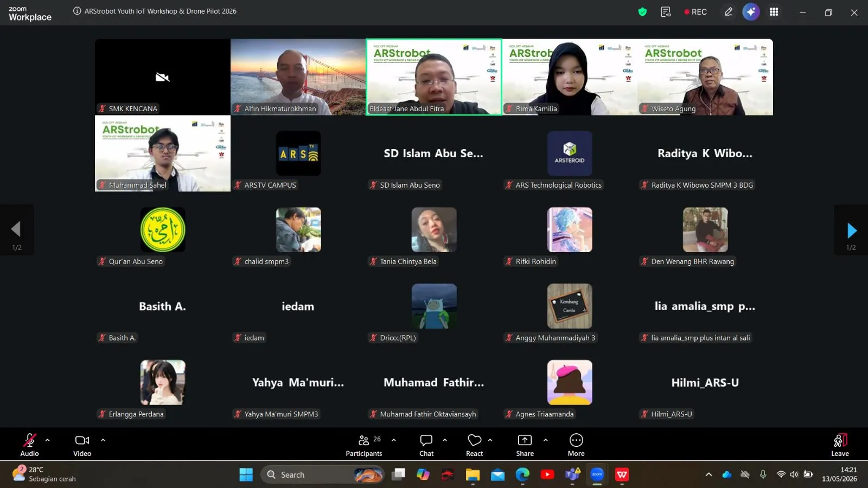Select Rima Kamilia's video tile
The width and height of the screenshot is (868, 488).
[570, 77]
